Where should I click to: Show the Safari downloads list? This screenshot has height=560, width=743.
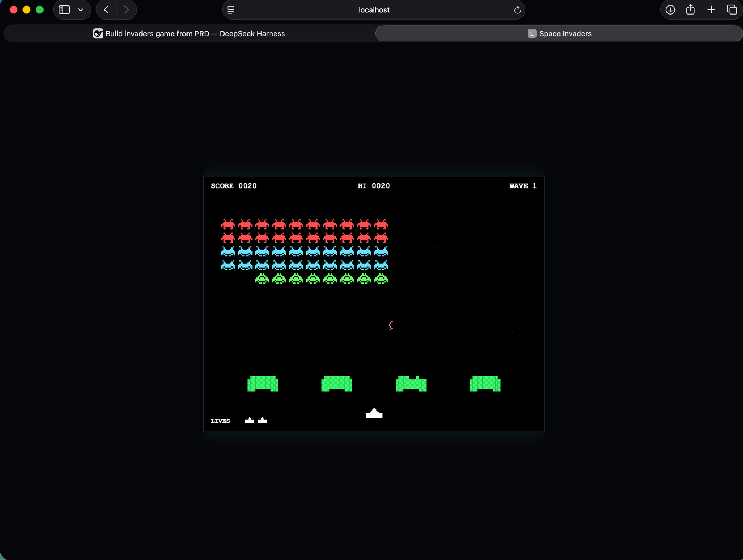670,10
